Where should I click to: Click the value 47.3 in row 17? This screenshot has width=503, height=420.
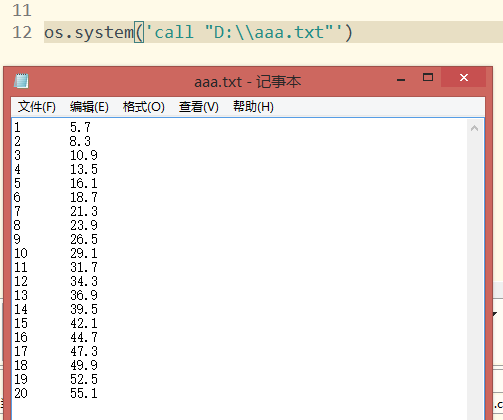point(84,351)
